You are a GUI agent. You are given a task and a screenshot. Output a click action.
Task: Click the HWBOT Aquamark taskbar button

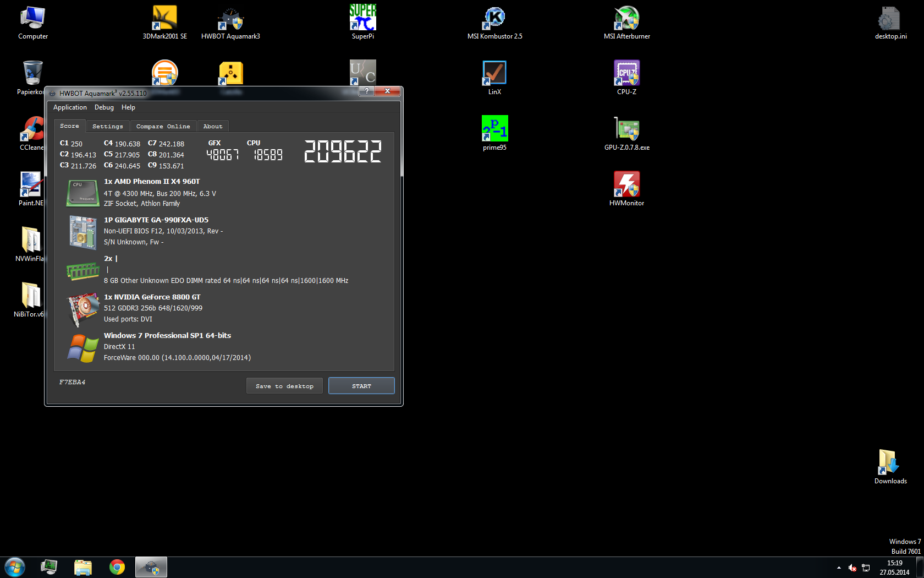[x=151, y=567]
